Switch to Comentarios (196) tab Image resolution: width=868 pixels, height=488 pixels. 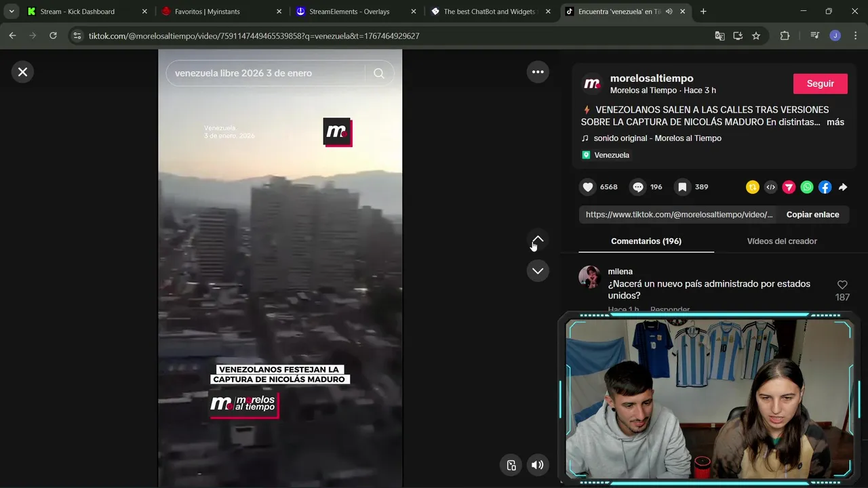tap(646, 241)
